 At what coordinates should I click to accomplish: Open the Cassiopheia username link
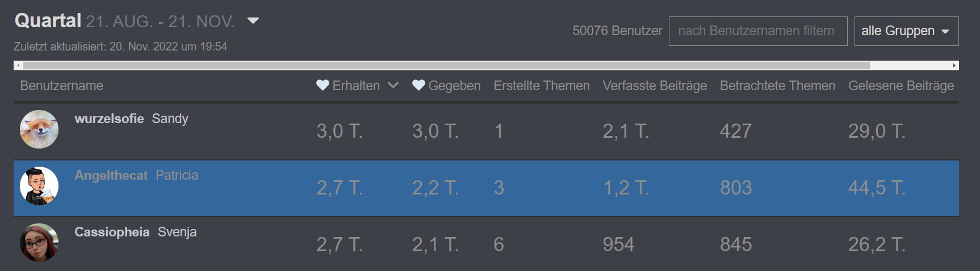click(x=112, y=232)
